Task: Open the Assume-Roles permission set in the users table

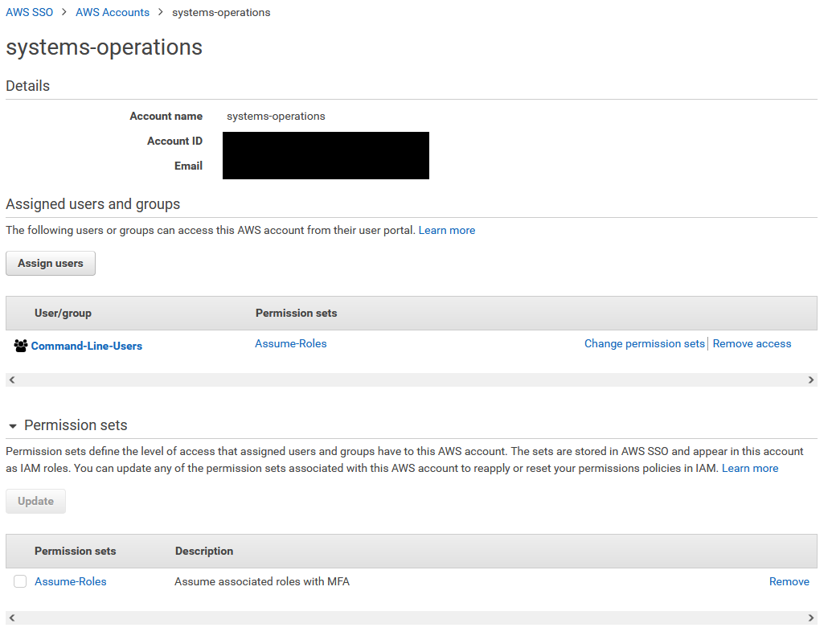Action: (x=290, y=343)
